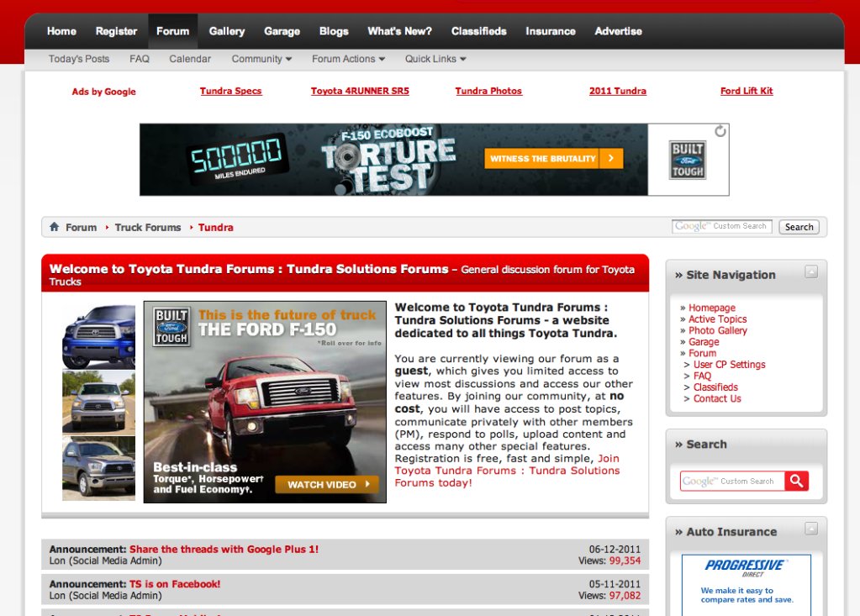Click the Ford Lift Kit ad link
Viewport: 860px width, 616px height.
(x=747, y=91)
